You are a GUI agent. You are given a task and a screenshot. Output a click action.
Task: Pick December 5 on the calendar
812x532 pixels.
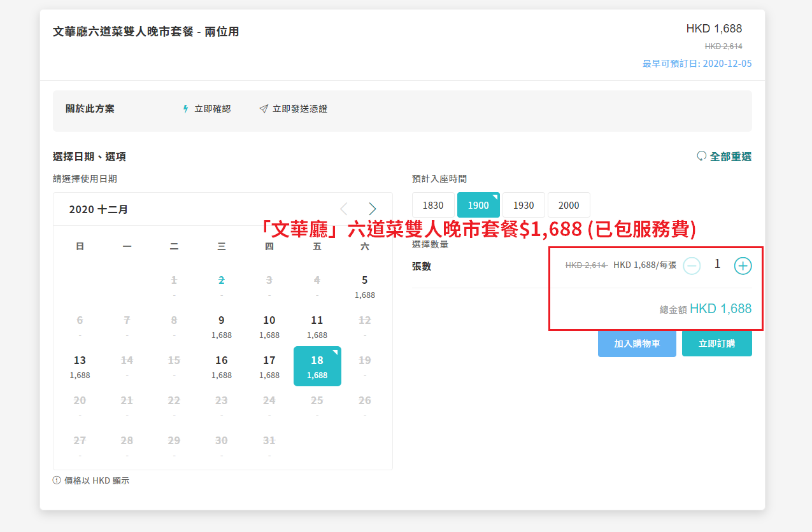click(x=365, y=286)
